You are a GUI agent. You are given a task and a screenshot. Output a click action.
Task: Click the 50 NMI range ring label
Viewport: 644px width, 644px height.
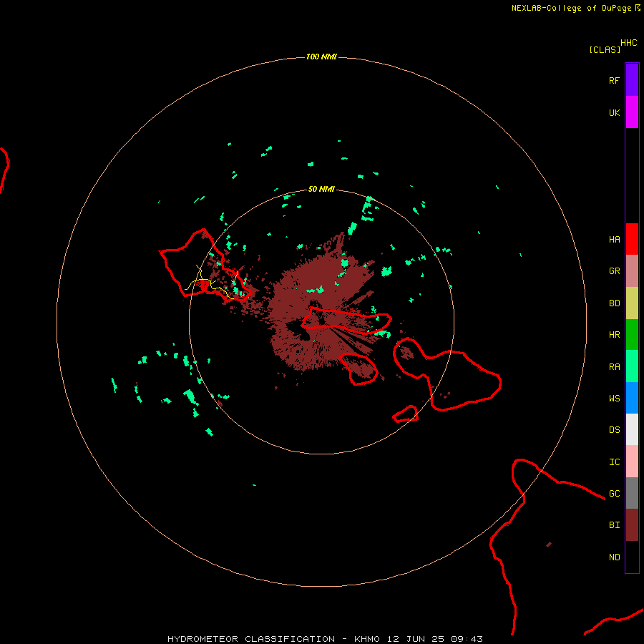(321, 189)
